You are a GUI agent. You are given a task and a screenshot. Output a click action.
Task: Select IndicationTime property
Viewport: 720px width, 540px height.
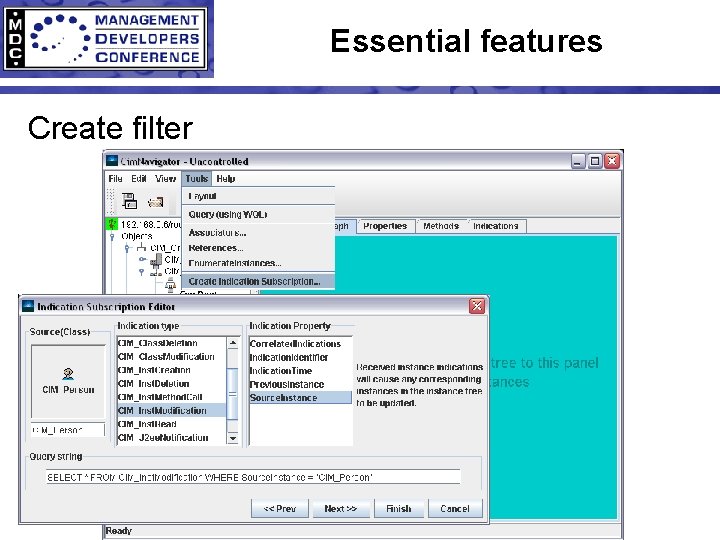pos(300,371)
